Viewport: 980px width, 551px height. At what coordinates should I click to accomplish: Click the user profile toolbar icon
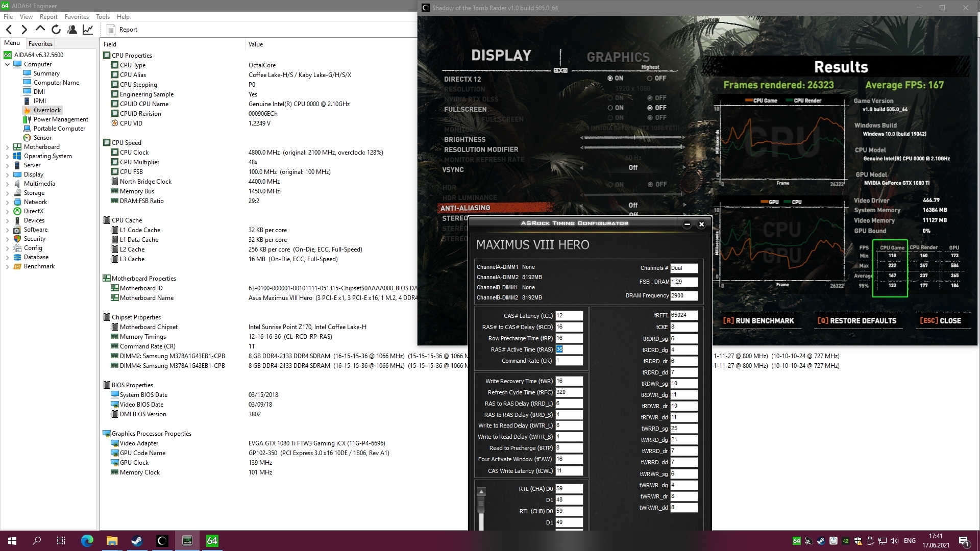72,30
